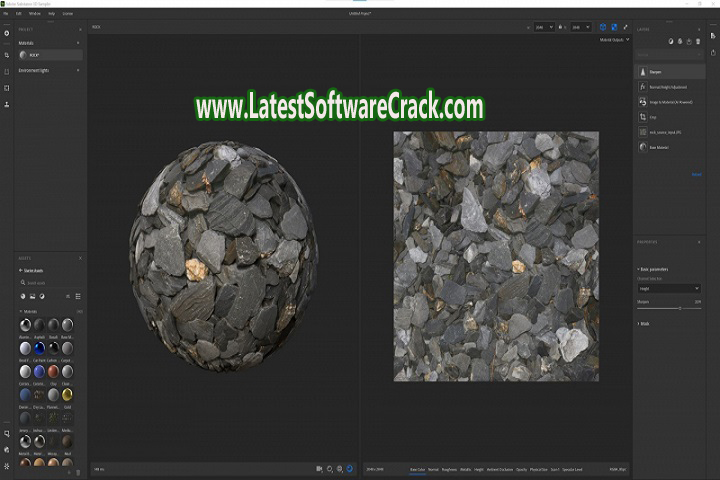Click the Crop layer icon
The height and width of the screenshot is (480, 720).
point(642,117)
